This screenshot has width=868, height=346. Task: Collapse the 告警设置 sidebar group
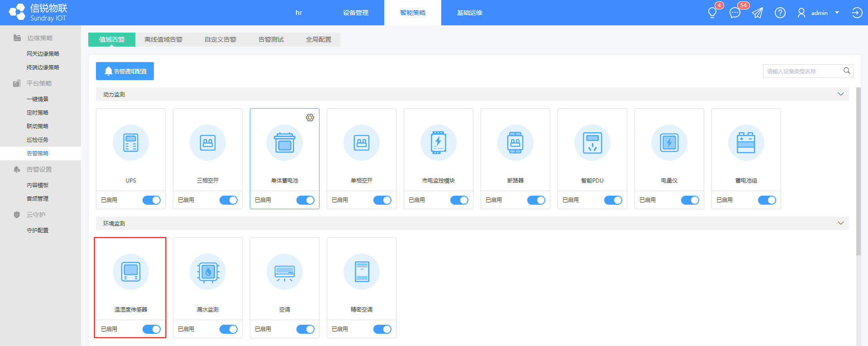[40, 169]
